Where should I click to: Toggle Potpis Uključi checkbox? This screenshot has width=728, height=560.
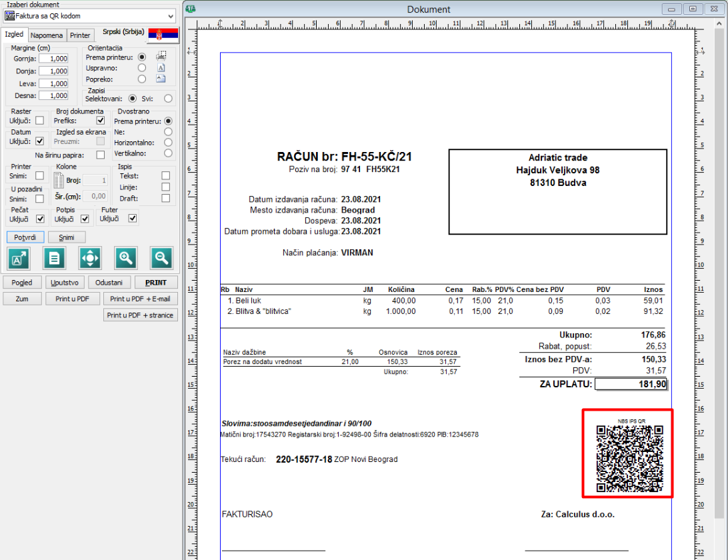pyautogui.click(x=85, y=219)
